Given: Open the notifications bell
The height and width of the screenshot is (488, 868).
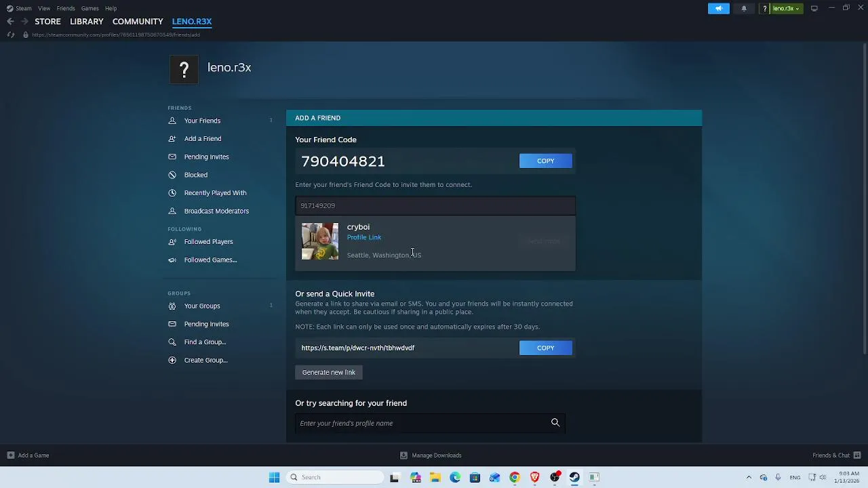Looking at the screenshot, I should pos(744,8).
